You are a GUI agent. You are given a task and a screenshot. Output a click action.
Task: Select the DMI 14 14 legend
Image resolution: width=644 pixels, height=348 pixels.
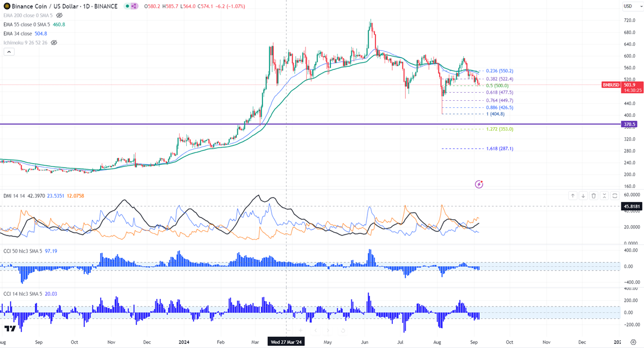coord(15,196)
